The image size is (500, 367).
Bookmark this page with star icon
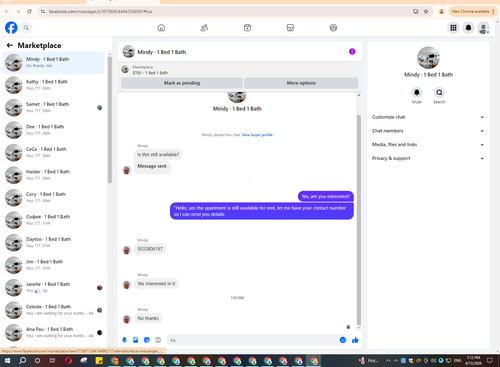pos(426,11)
